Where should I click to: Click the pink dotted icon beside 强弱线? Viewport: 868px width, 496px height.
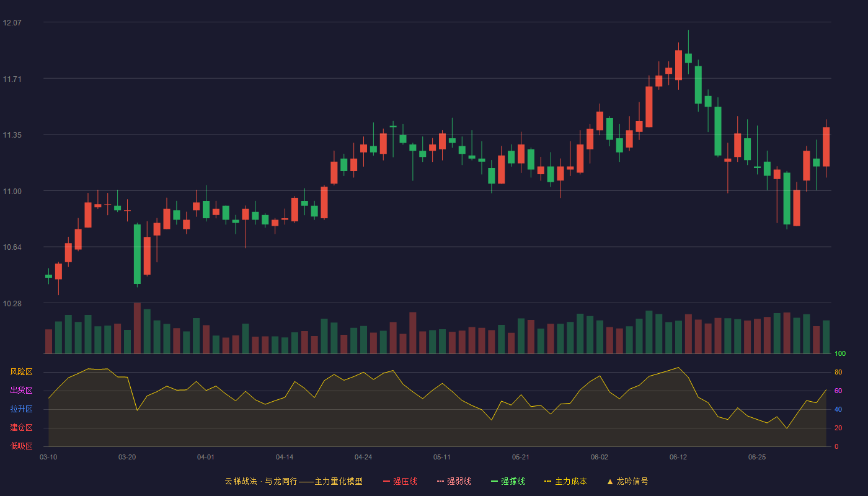[x=441, y=481]
